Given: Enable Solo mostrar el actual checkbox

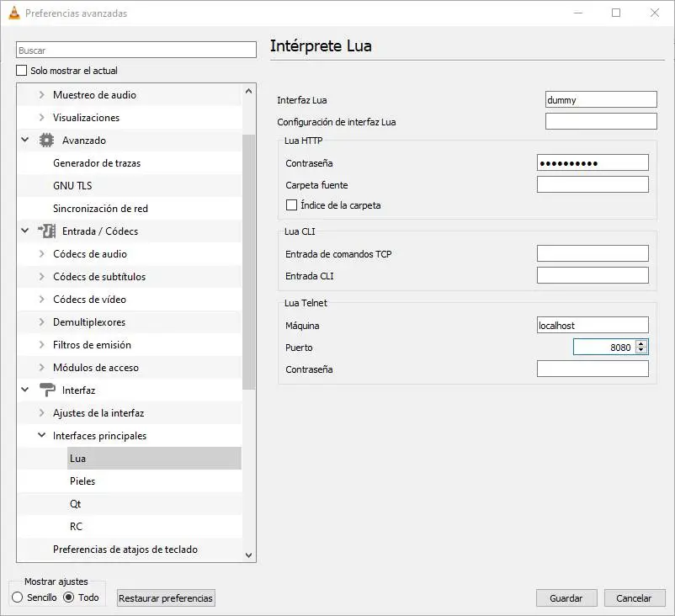Looking at the screenshot, I should coord(22,70).
